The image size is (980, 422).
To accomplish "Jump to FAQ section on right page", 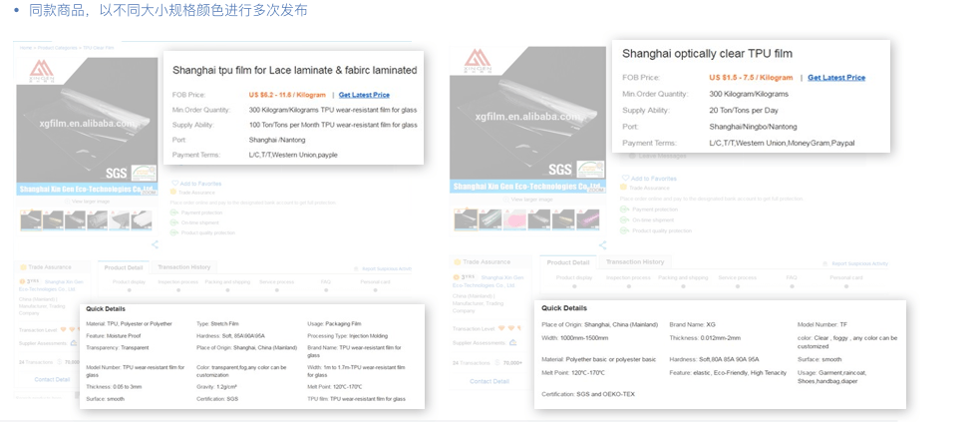I will pyautogui.click(x=792, y=278).
